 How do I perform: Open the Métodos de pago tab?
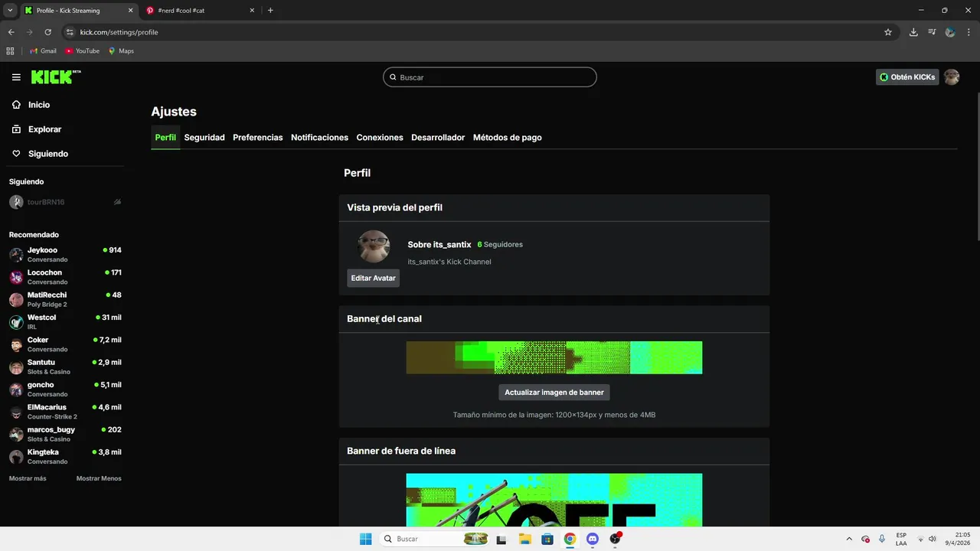508,138
